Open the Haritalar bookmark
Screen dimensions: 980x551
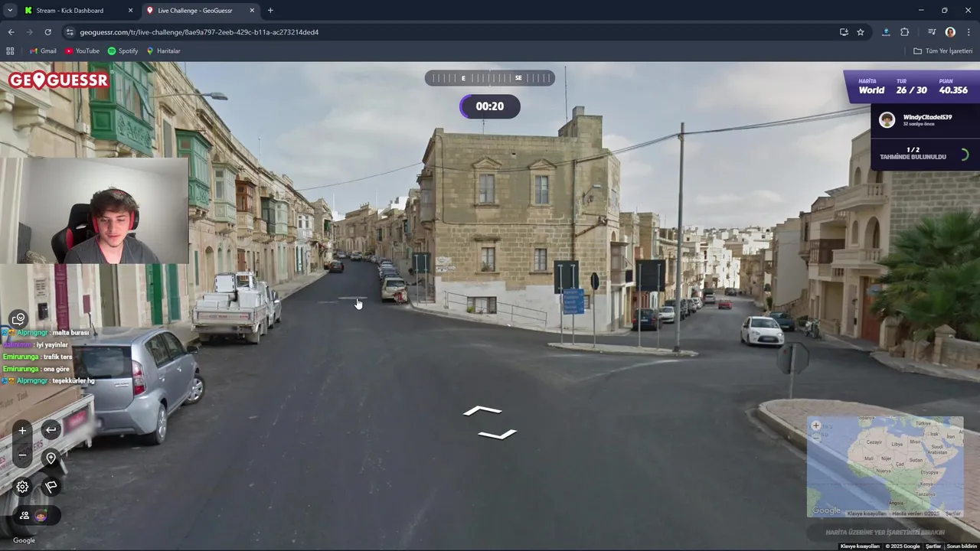coord(163,51)
